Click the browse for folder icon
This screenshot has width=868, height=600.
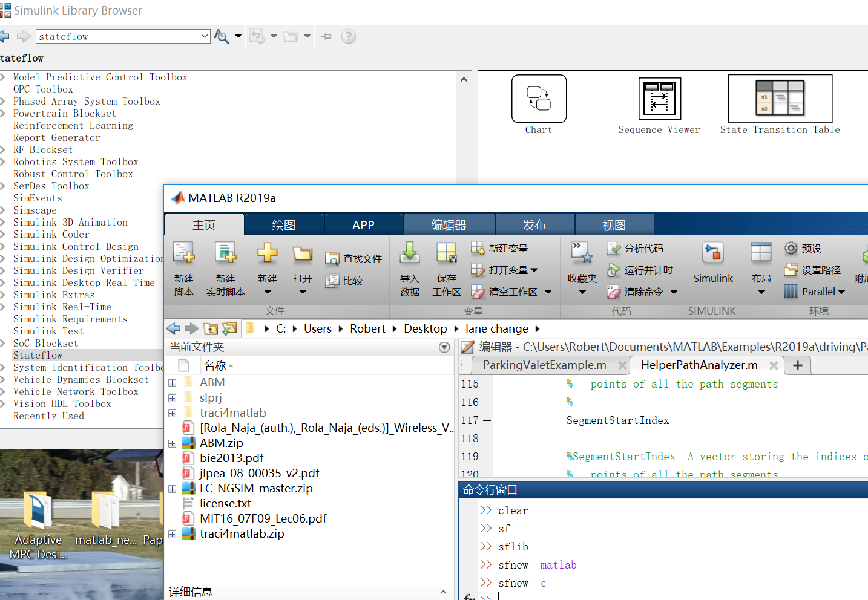tap(229, 328)
